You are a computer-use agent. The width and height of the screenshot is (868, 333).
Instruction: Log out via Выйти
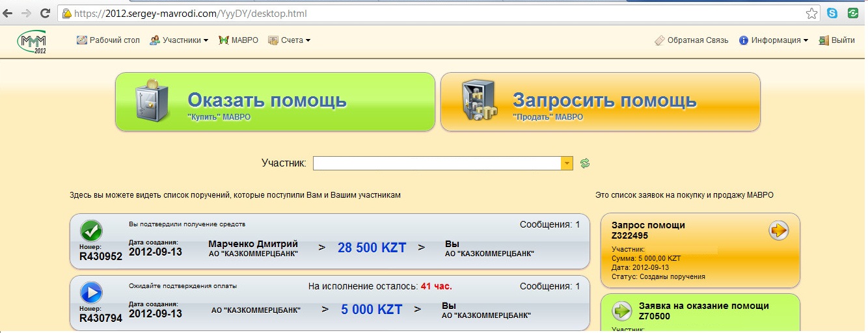(x=837, y=40)
